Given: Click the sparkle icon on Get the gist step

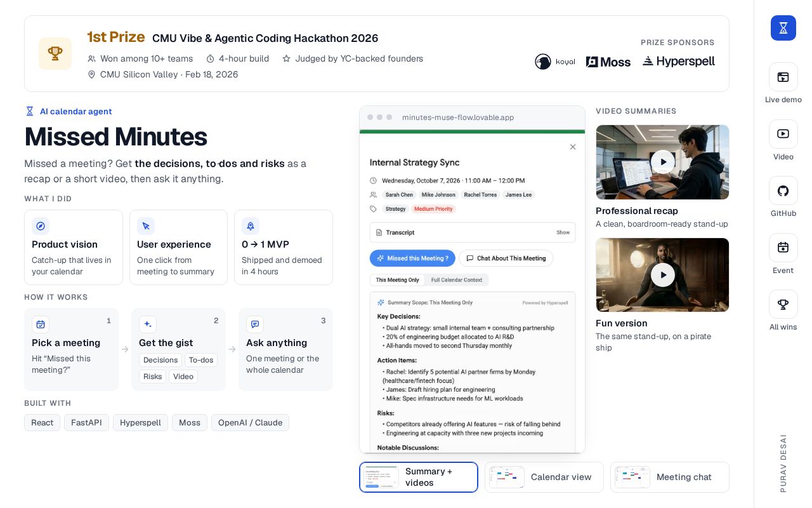Looking at the screenshot, I should [x=148, y=324].
